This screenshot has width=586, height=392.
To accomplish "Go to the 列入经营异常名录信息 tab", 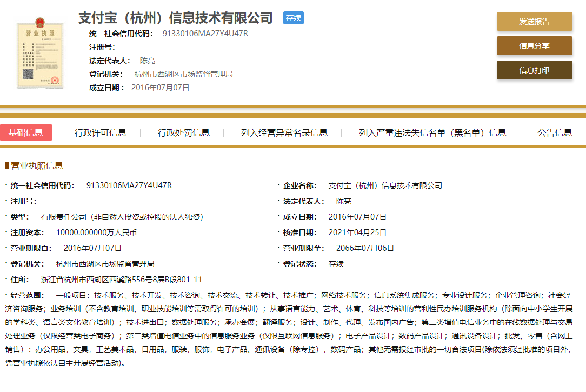I will [284, 132].
